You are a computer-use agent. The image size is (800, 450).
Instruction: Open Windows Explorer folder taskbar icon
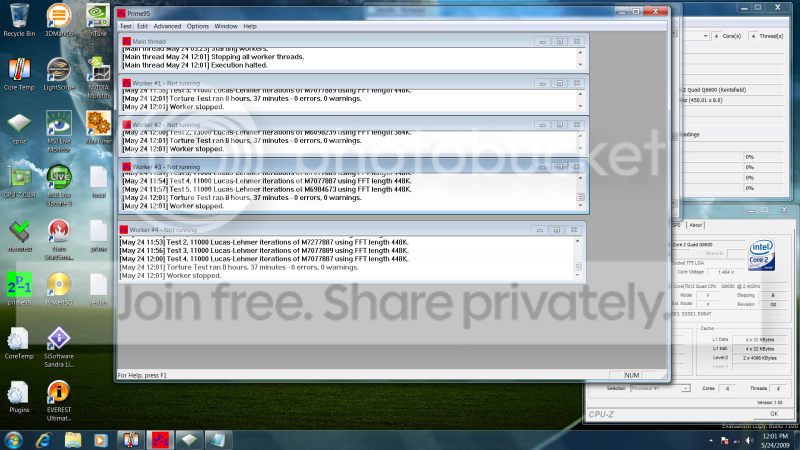[x=72, y=440]
